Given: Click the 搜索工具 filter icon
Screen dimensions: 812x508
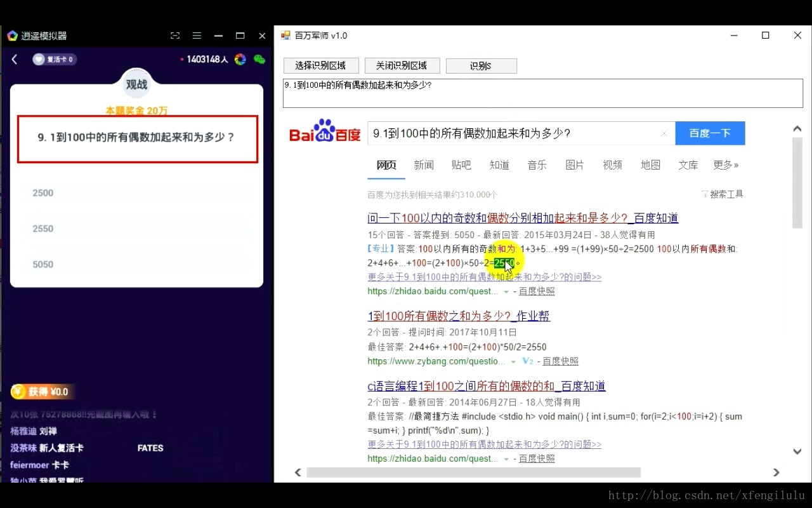Looking at the screenshot, I should pyautogui.click(x=704, y=194).
